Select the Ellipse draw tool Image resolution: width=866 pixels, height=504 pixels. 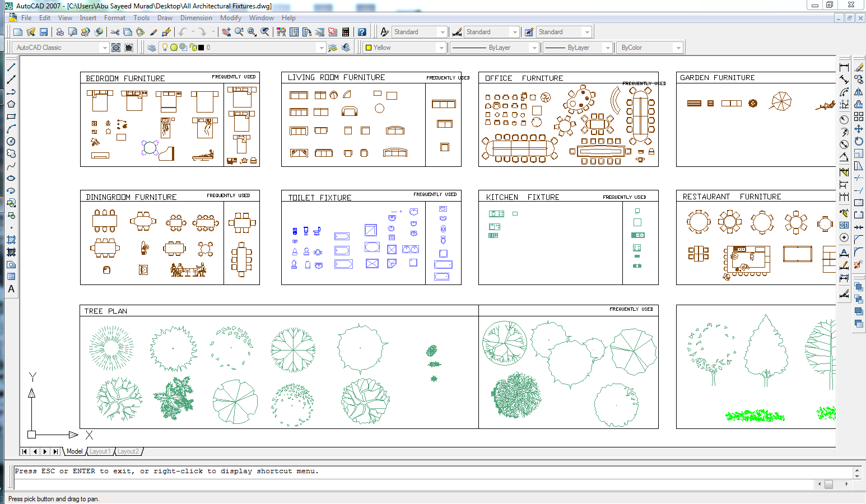[x=11, y=178]
